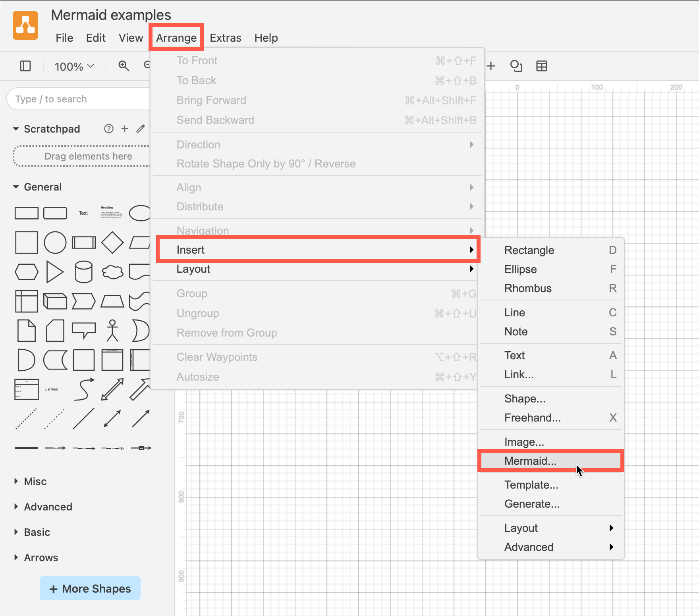Image resolution: width=699 pixels, height=616 pixels.
Task: Click the plus icon to insert an element
Action: (491, 66)
